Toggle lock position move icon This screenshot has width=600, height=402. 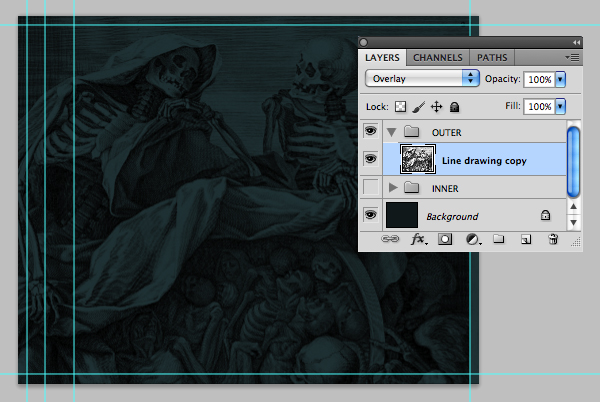click(x=436, y=107)
